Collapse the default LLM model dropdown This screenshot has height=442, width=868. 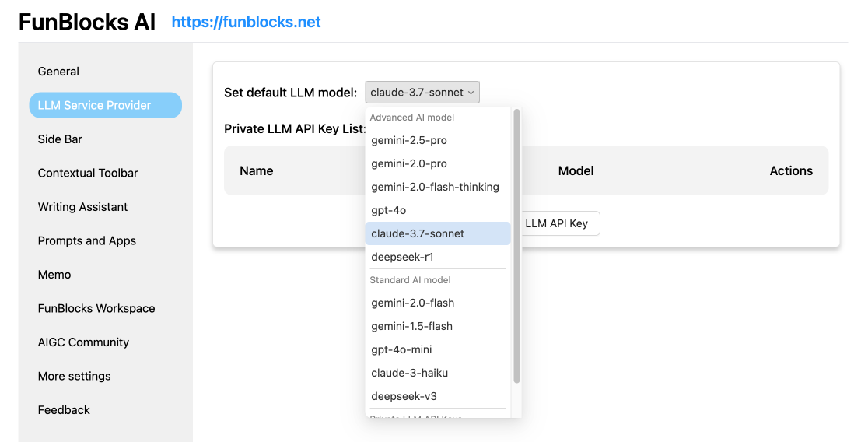[x=422, y=93]
